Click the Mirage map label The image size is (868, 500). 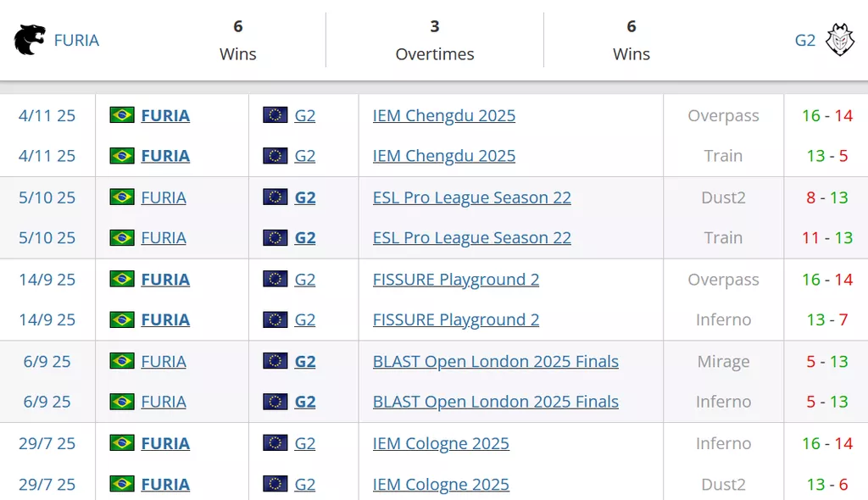click(722, 361)
